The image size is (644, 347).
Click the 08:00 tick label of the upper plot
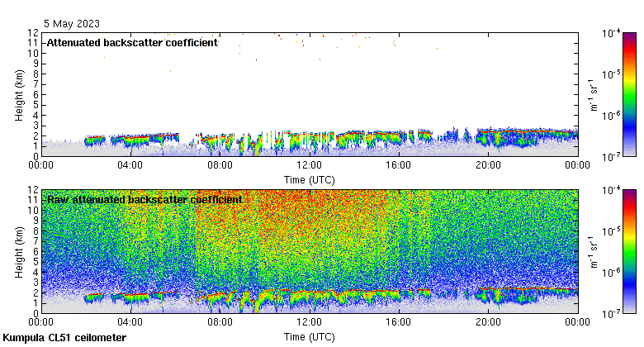pyautogui.click(x=220, y=165)
